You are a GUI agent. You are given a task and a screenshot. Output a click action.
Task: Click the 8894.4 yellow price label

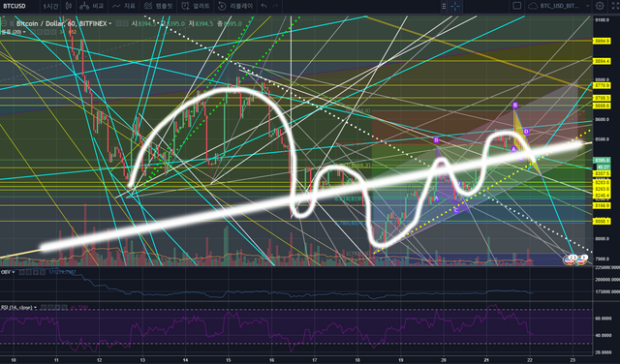(602, 61)
